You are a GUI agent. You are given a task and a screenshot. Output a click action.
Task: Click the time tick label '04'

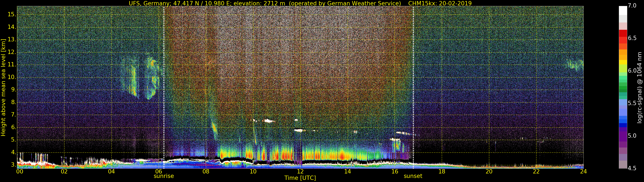[111, 172]
